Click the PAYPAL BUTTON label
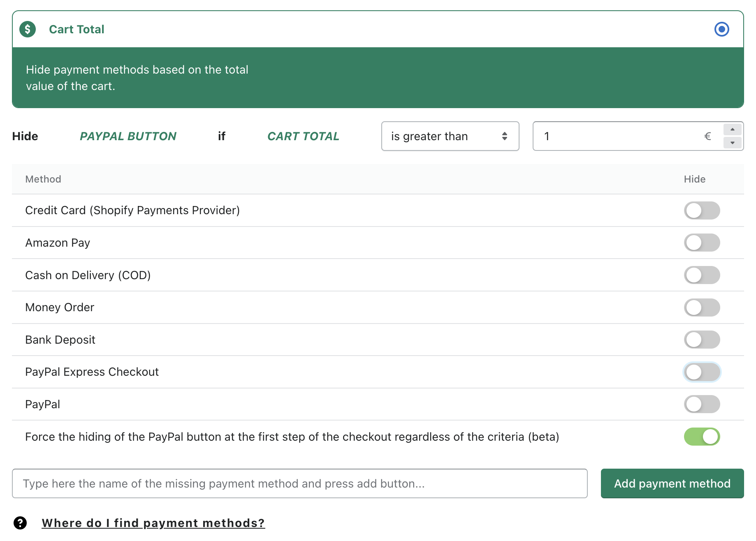 [x=128, y=136]
